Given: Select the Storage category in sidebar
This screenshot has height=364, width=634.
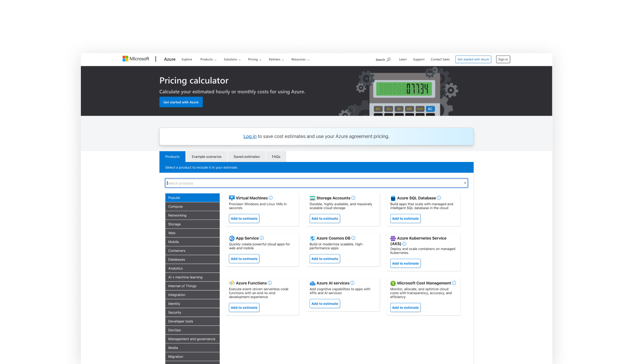Looking at the screenshot, I should 192,224.
